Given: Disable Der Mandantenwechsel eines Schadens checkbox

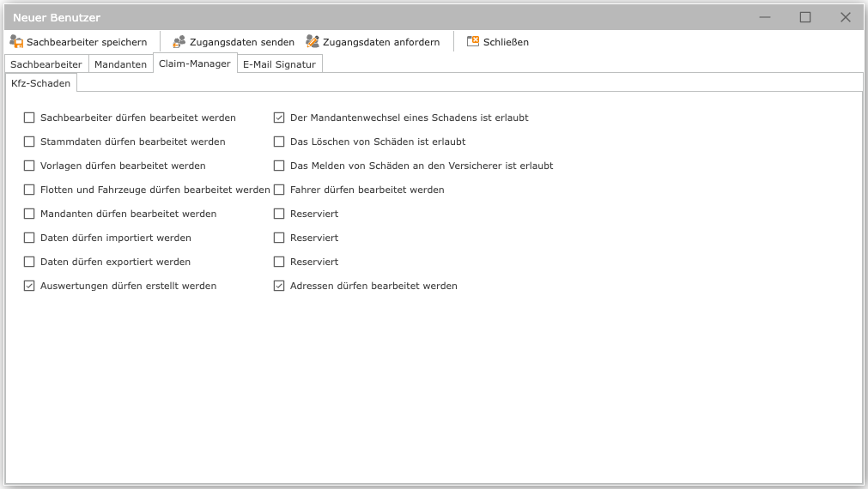Looking at the screenshot, I should [279, 118].
